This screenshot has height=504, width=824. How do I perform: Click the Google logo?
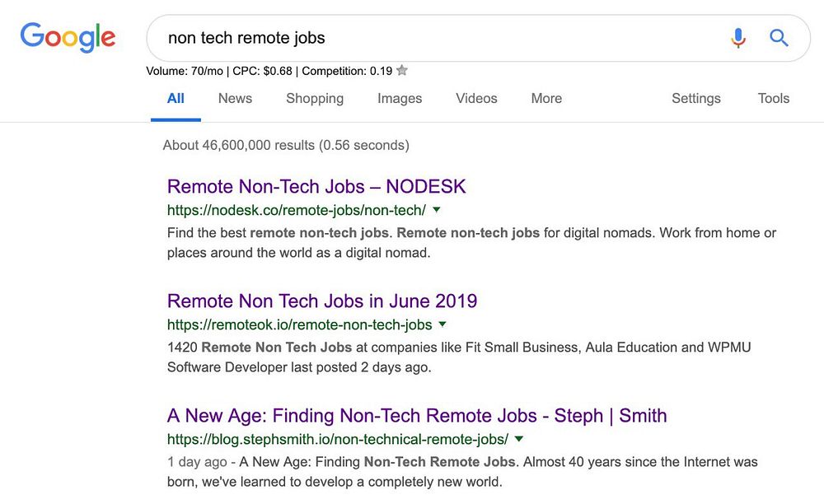point(68,37)
